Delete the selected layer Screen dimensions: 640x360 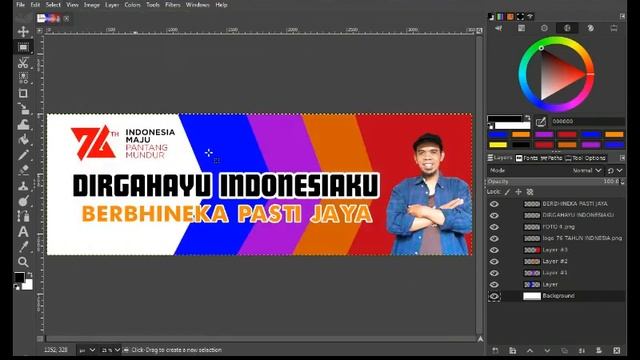coord(617,351)
